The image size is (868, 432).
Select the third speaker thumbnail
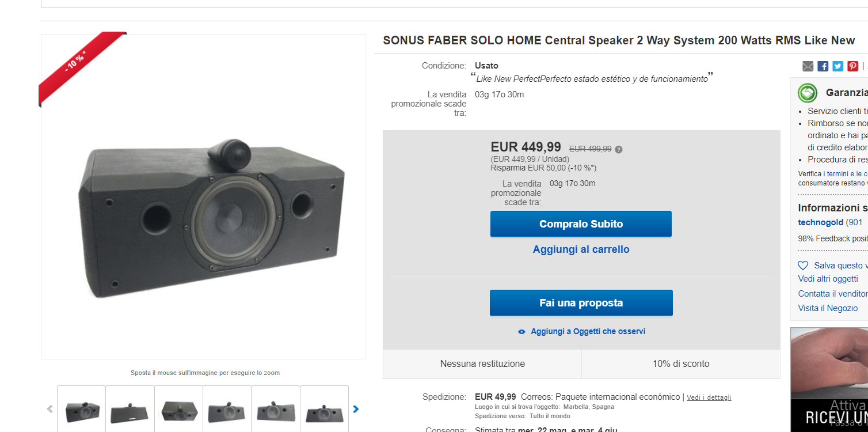(178, 410)
